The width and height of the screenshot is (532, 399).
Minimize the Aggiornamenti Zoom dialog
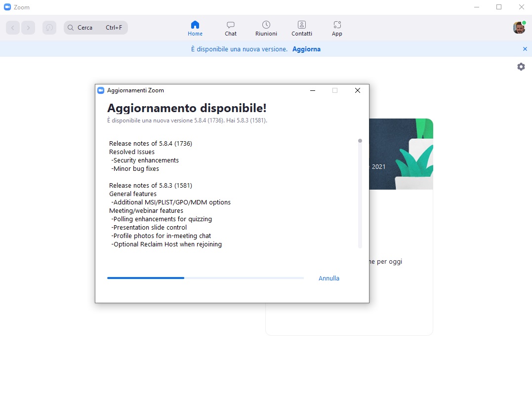313,90
